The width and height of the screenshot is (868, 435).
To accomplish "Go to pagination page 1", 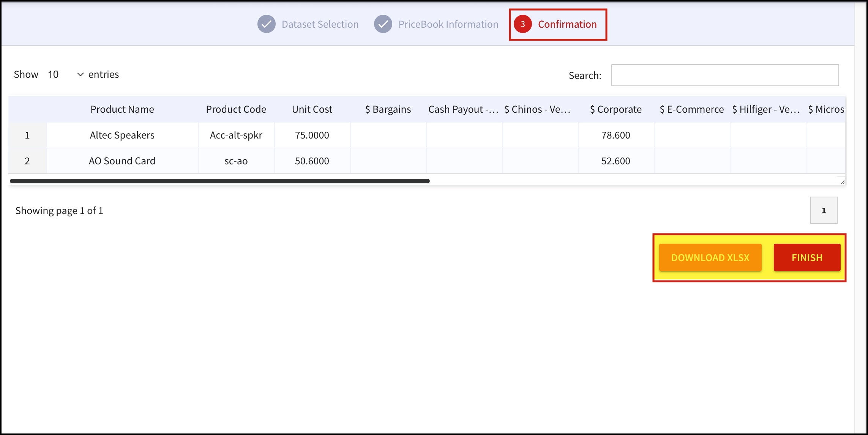I will tap(824, 210).
